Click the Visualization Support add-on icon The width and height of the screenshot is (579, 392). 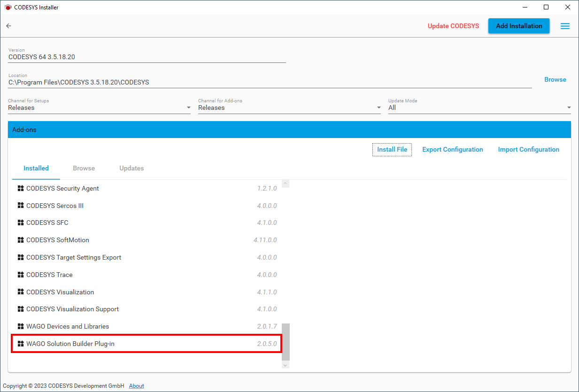pyautogui.click(x=21, y=309)
